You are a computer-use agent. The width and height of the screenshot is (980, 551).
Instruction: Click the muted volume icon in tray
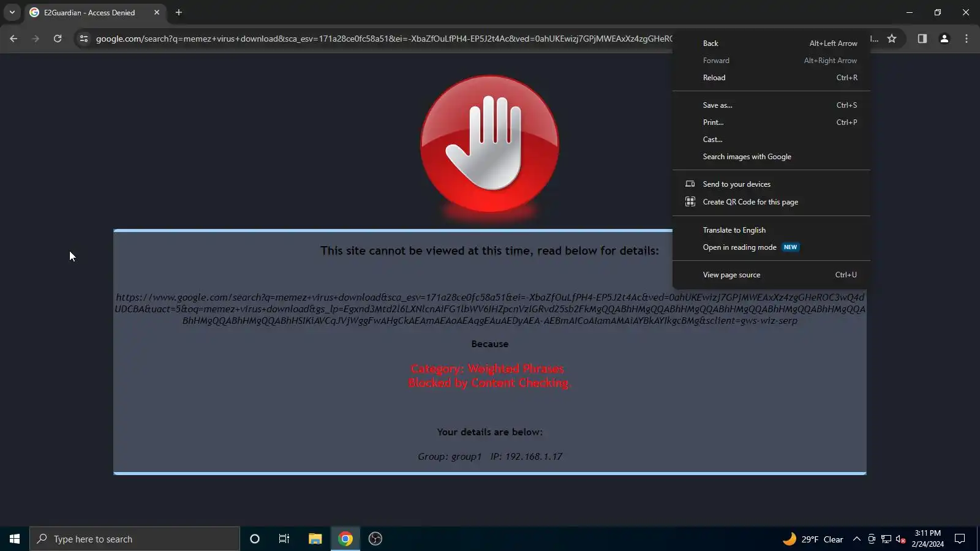pyautogui.click(x=900, y=539)
